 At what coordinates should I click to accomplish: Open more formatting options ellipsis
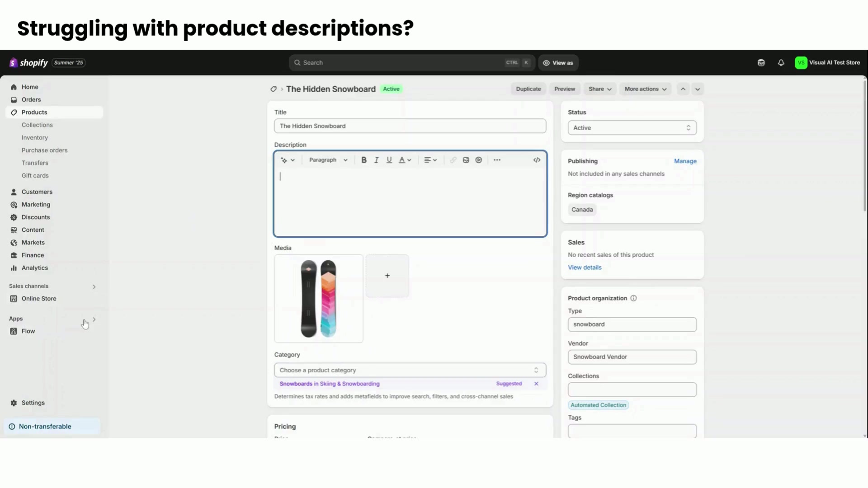(497, 160)
